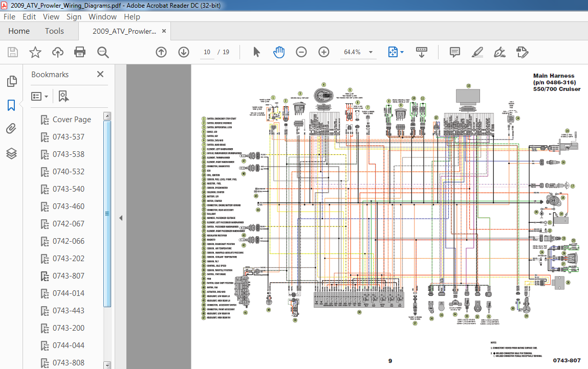This screenshot has height=369, width=588.
Task: Open bookmark options dropdown
Action: click(x=40, y=96)
